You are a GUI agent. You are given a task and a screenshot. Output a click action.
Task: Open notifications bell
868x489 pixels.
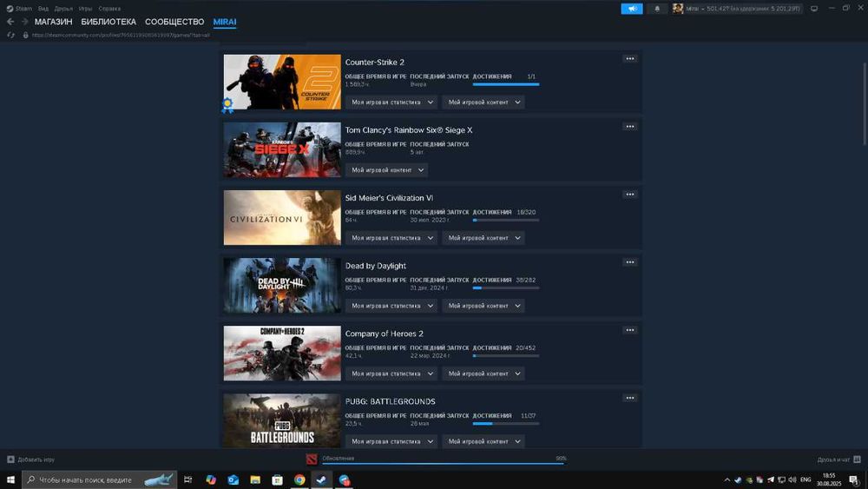click(657, 9)
